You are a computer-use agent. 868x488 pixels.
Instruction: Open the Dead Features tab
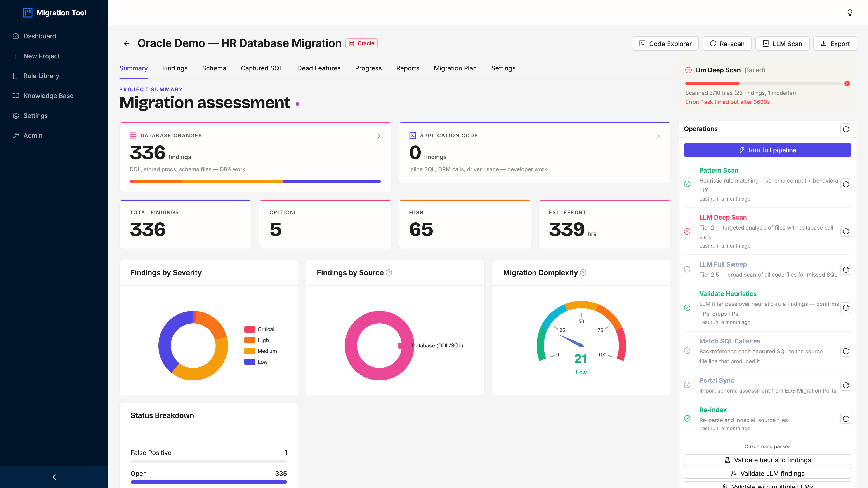[x=319, y=68]
